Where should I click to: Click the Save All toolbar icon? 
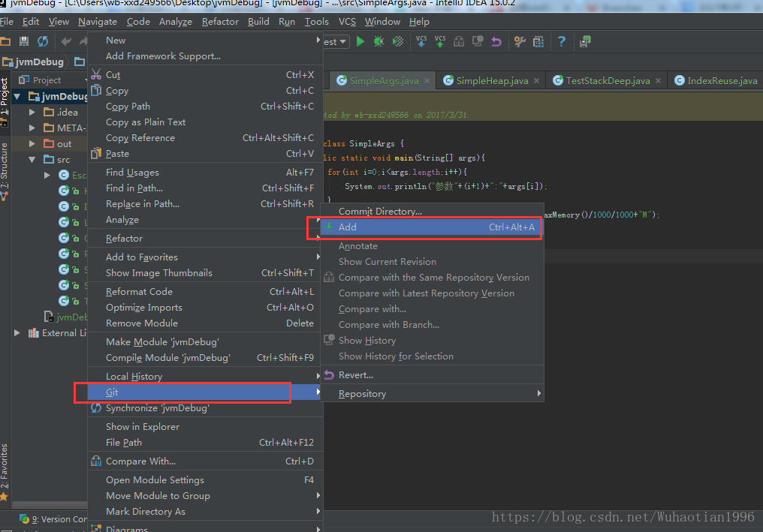click(x=23, y=42)
